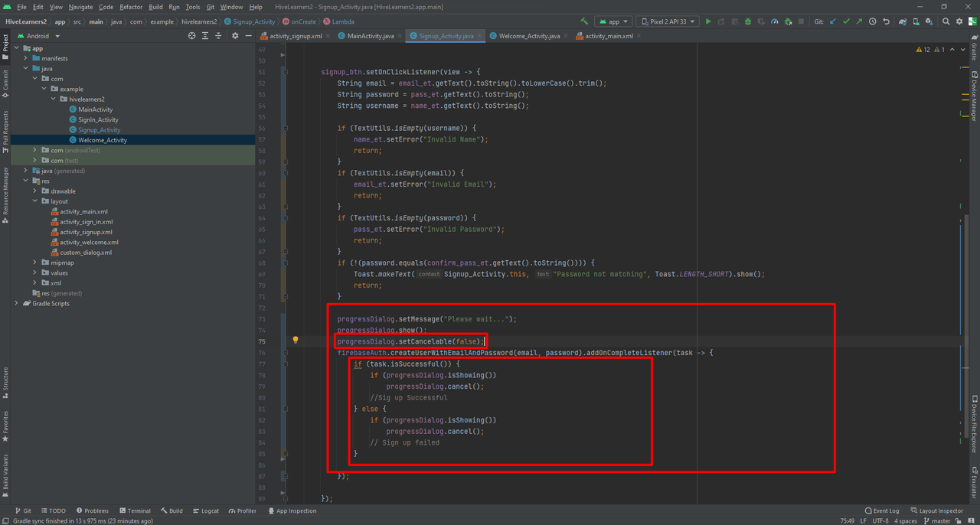Select activity_welcome.xml in layout folder
The image size is (980, 525).
[x=89, y=242]
